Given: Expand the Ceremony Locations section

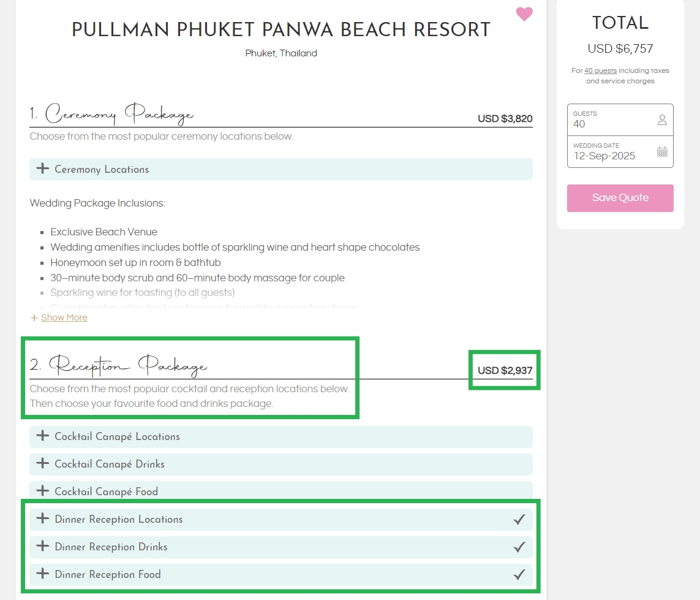Looking at the screenshot, I should click(x=281, y=169).
